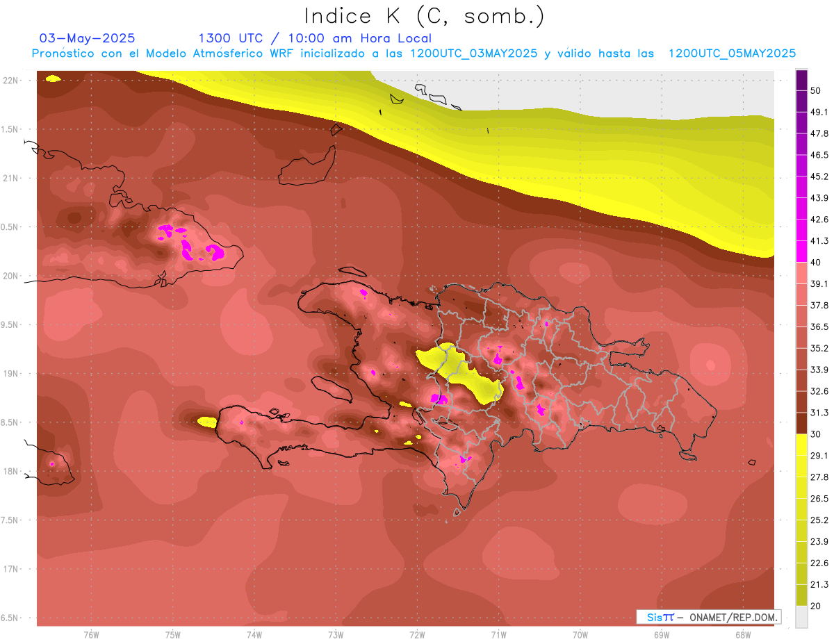
Task: Click the "9.5N" latitude label
Action: pyautogui.click(x=11, y=324)
